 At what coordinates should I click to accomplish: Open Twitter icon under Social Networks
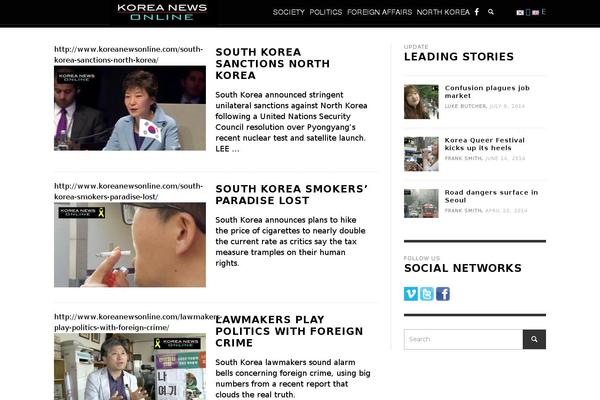pyautogui.click(x=427, y=294)
